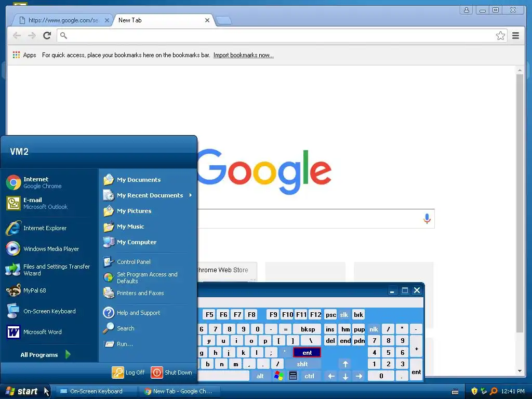
Task: Click the Chrome address bar
Action: click(282, 36)
